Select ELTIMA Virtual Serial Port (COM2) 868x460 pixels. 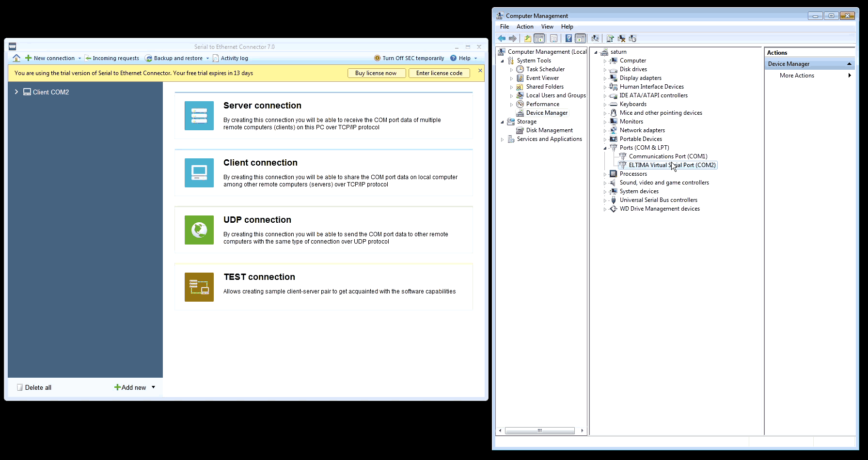pyautogui.click(x=672, y=165)
